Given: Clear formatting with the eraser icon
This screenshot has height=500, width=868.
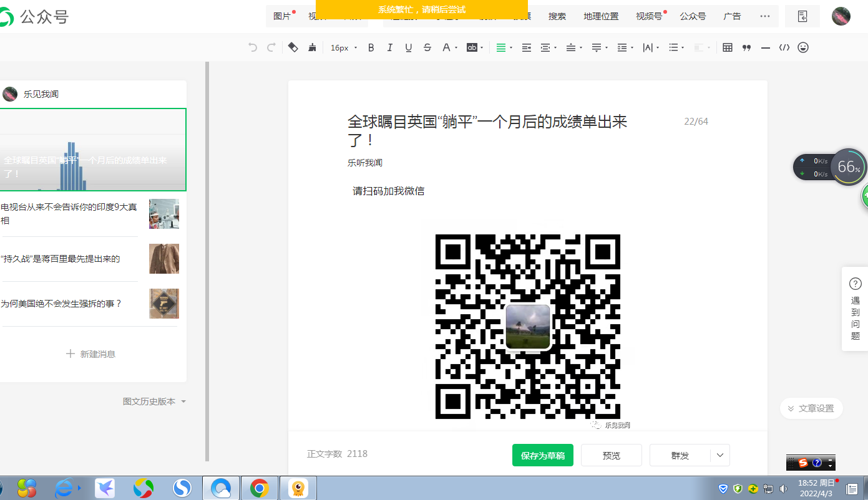Looking at the screenshot, I should 293,47.
